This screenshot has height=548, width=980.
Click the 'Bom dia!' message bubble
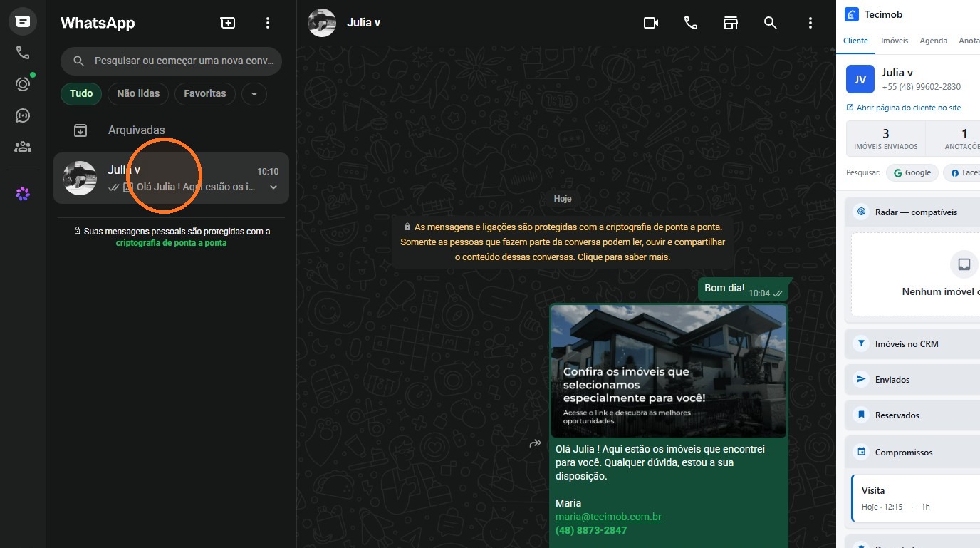[x=743, y=289]
